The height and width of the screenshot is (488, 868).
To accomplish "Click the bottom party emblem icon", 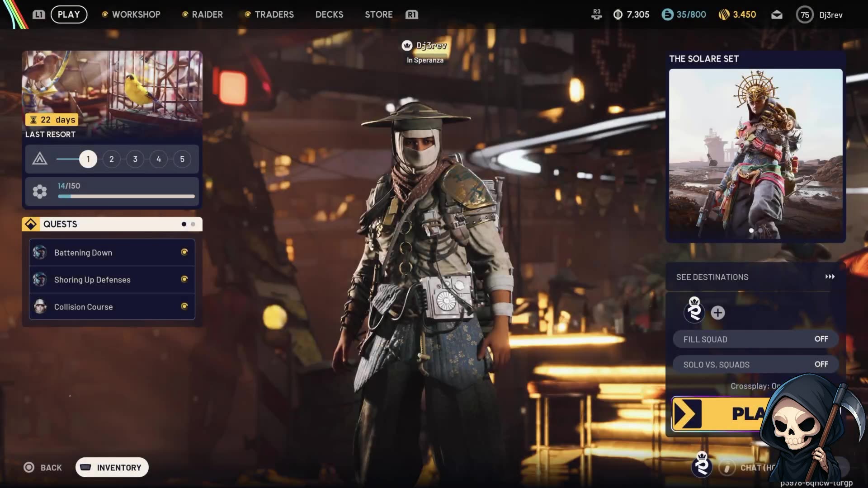I will pos(702,465).
